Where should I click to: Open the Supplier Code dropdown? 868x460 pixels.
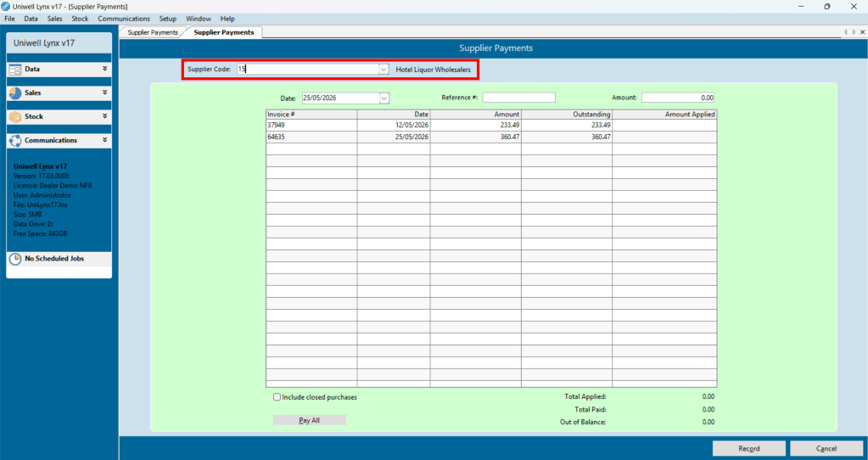coord(383,70)
